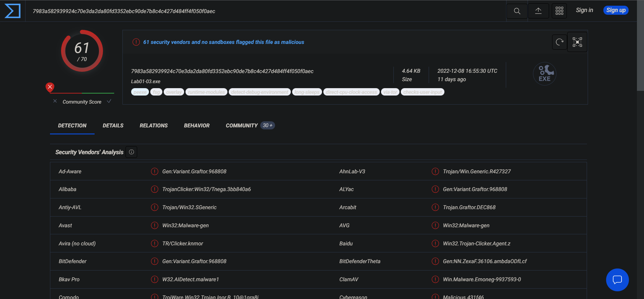This screenshot has width=644, height=299.
Task: Click the VirusTotal logo icon
Action: coord(12,11)
